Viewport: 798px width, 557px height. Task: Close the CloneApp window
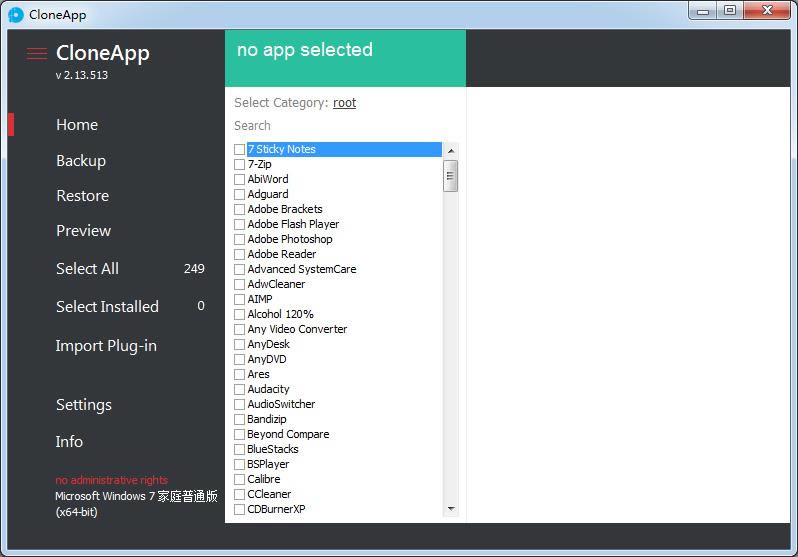point(767,11)
